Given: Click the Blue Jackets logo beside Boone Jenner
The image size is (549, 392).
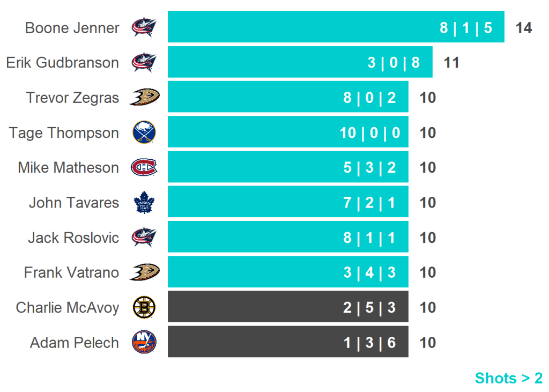Looking at the screenshot, I should 144,27.
